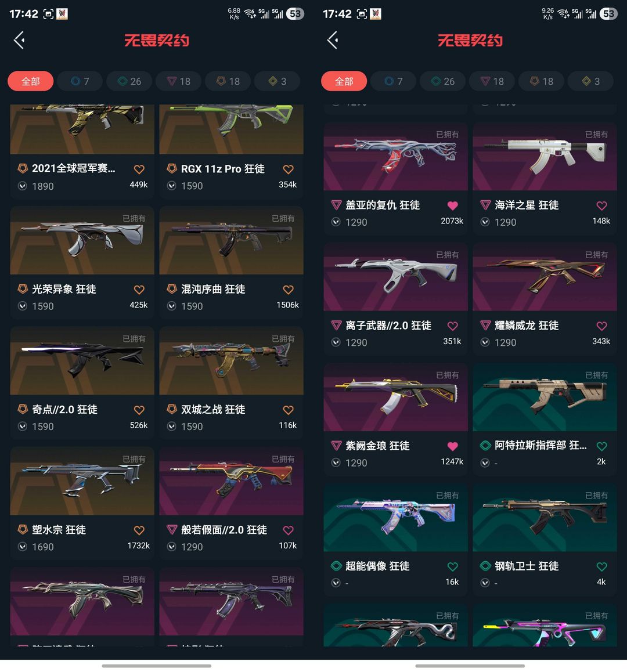Tap back arrow on left screen
627x672 pixels.
(x=19, y=40)
